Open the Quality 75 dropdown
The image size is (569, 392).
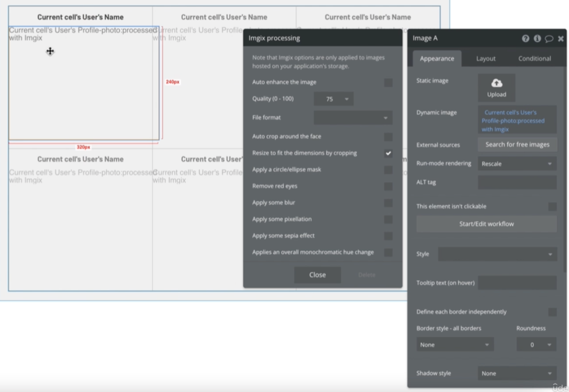pos(333,99)
